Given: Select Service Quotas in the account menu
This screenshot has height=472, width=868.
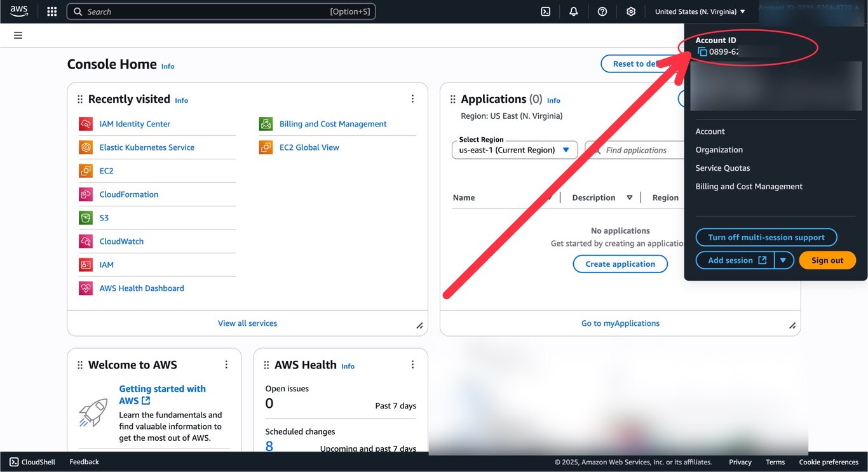Looking at the screenshot, I should click(723, 168).
